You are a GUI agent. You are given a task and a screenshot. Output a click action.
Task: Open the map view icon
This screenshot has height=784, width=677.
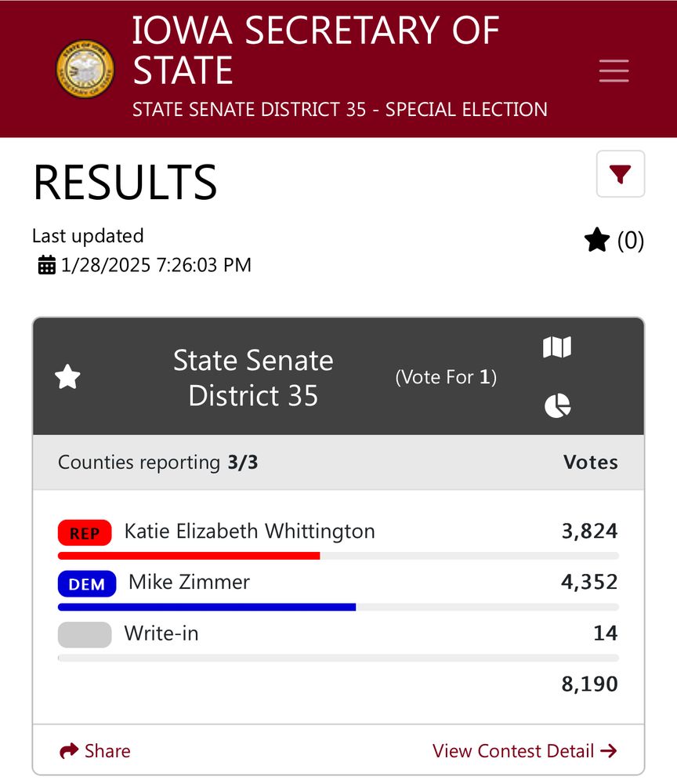(557, 347)
